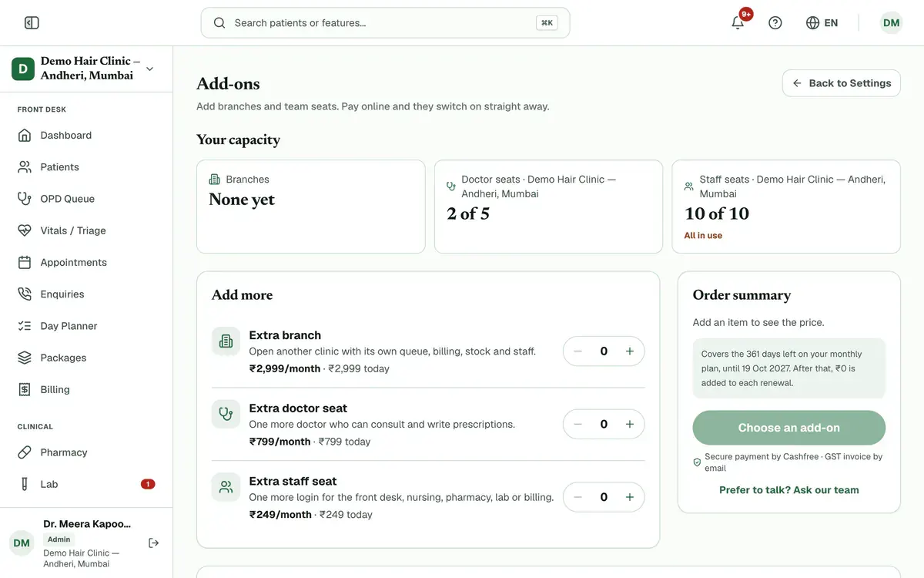Click the OPD Queue stethoscope icon
Image resolution: width=924 pixels, height=578 pixels.
[25, 199]
